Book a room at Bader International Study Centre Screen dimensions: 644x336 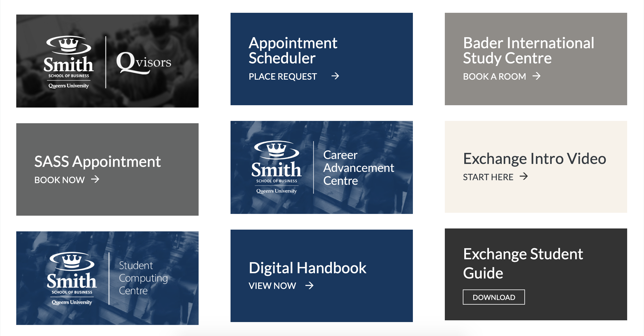tap(495, 76)
